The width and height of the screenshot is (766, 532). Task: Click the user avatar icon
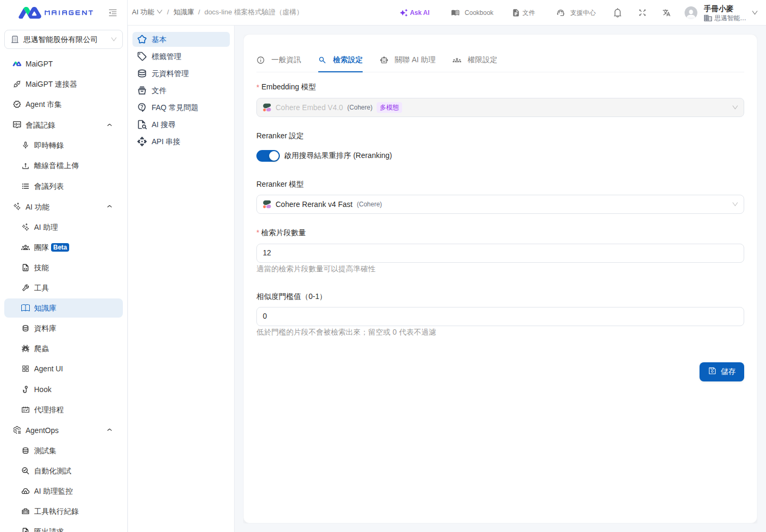(690, 13)
